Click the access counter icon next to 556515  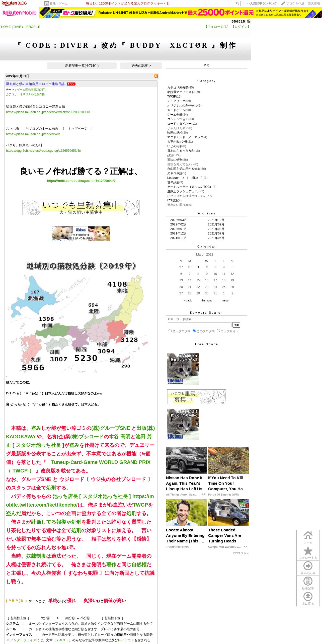click(x=249, y=21)
